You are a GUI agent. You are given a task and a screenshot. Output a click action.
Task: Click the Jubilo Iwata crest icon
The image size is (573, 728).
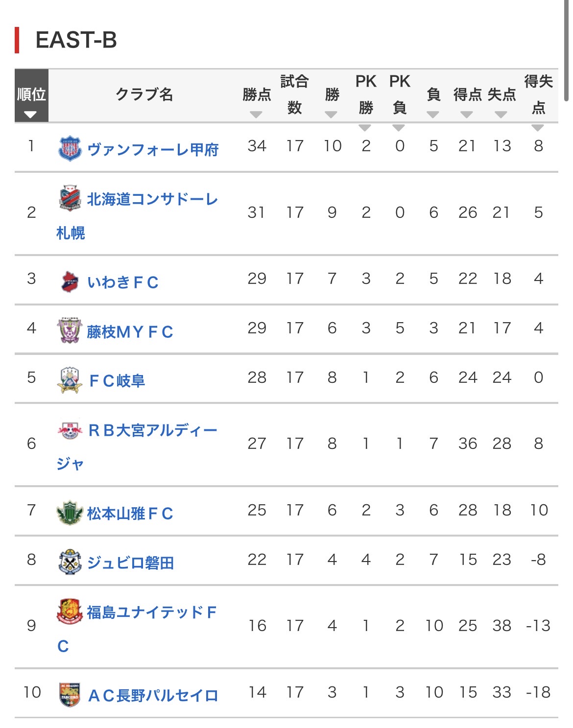pos(70,562)
